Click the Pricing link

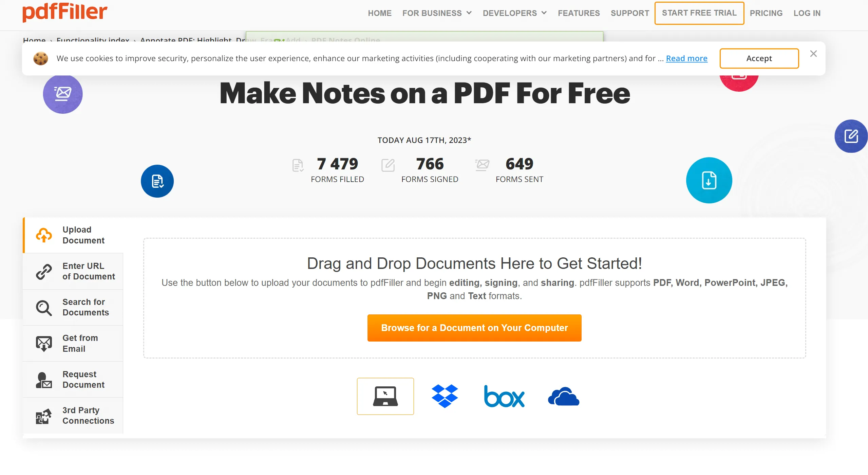click(766, 13)
